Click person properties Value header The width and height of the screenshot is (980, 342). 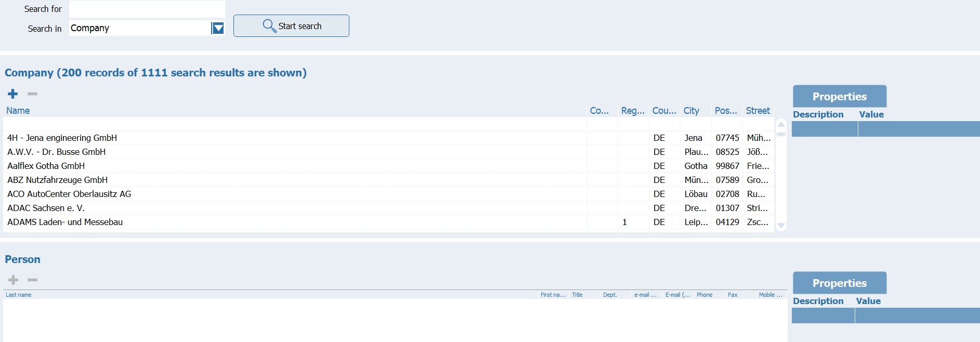pos(868,301)
